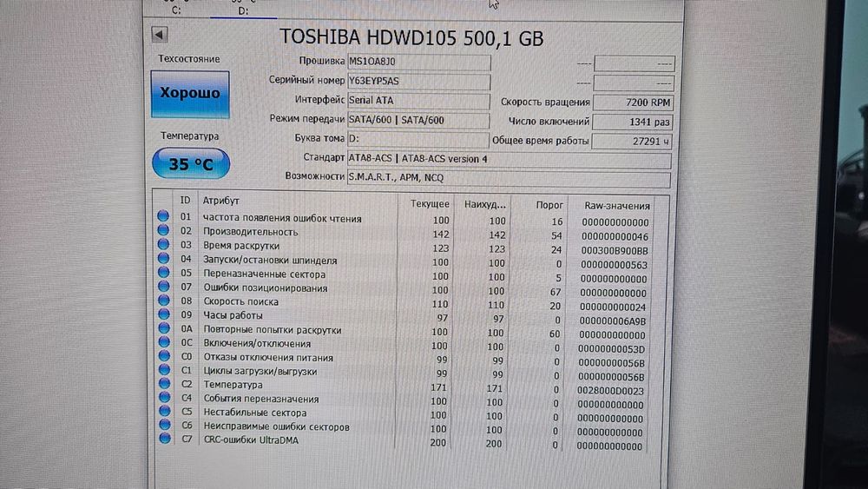Click status icon of Повторные попытки раскрутки row
This screenshot has width=868, height=489.
point(164,327)
